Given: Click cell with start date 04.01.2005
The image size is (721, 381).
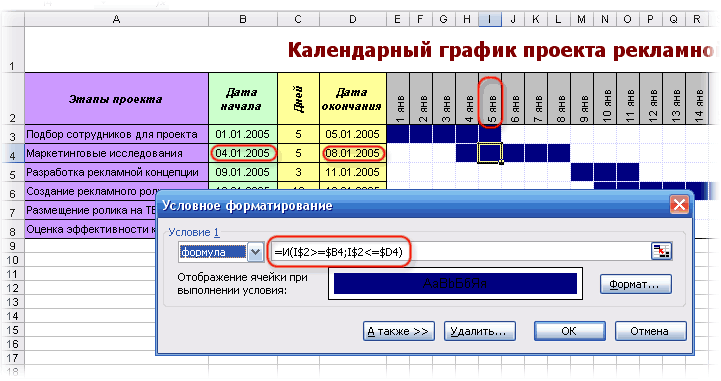Looking at the screenshot, I should point(243,153).
